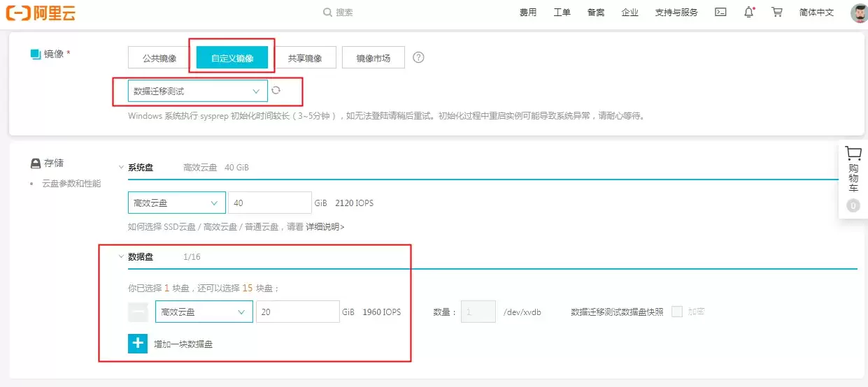Refresh the custom image list

pos(276,90)
